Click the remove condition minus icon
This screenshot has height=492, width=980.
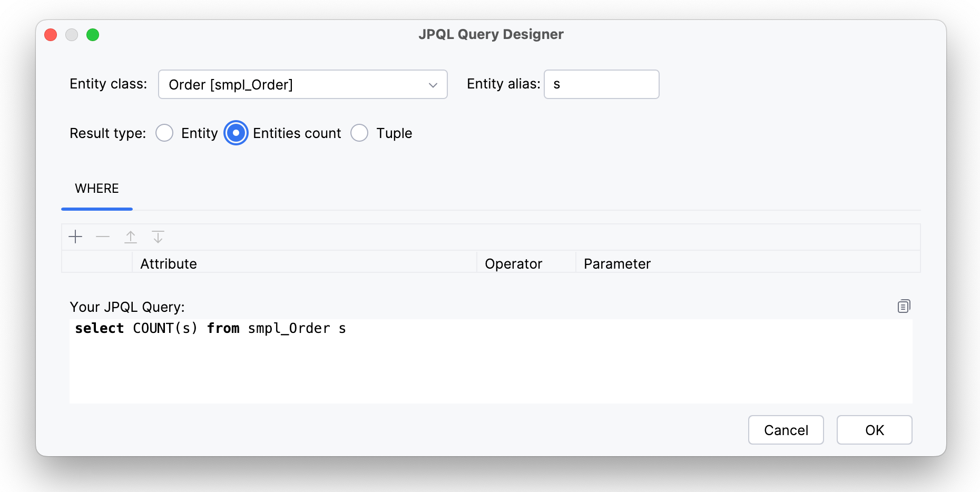click(x=103, y=237)
